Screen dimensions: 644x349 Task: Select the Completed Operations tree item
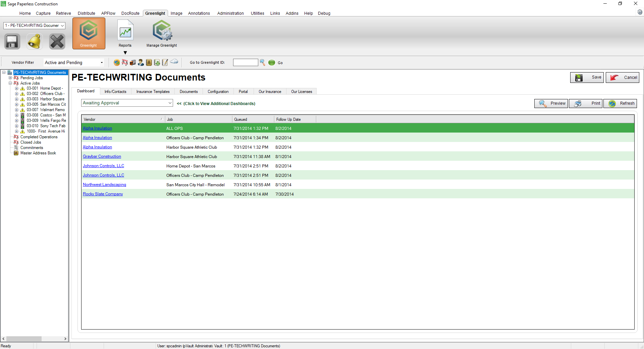[39, 137]
